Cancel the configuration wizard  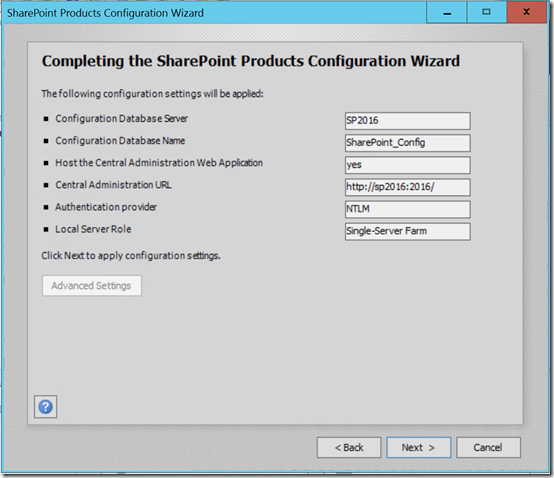click(x=488, y=448)
